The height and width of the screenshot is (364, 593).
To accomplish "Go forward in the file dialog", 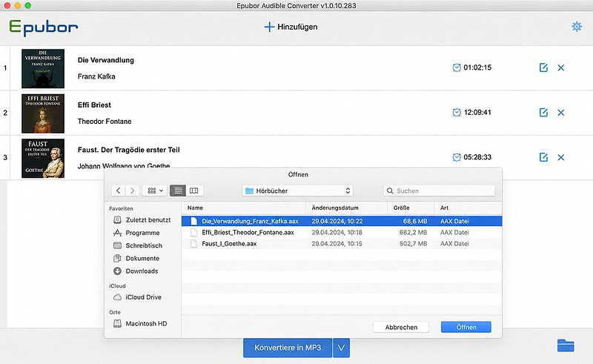I will point(132,191).
